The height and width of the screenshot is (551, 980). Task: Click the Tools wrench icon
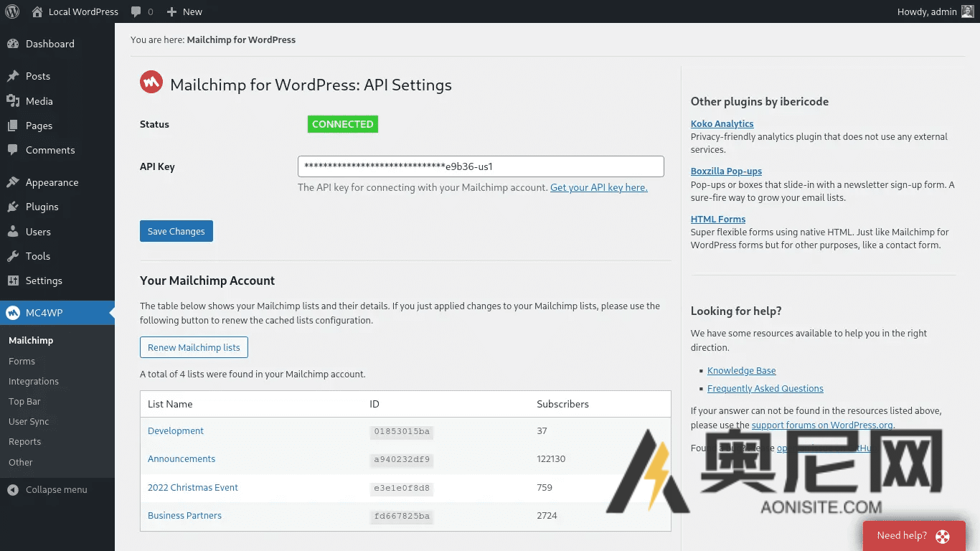pyautogui.click(x=13, y=256)
